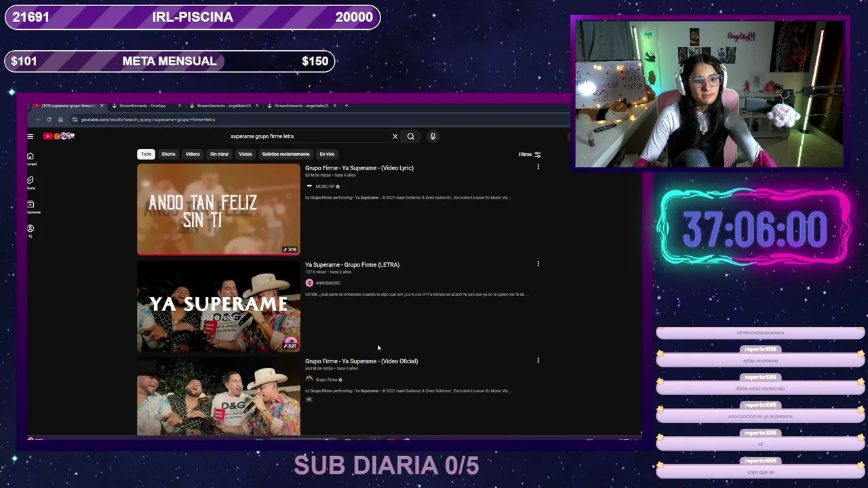
Task: Switch to the last StreamElements angelitalm25 tab
Action: (x=301, y=106)
